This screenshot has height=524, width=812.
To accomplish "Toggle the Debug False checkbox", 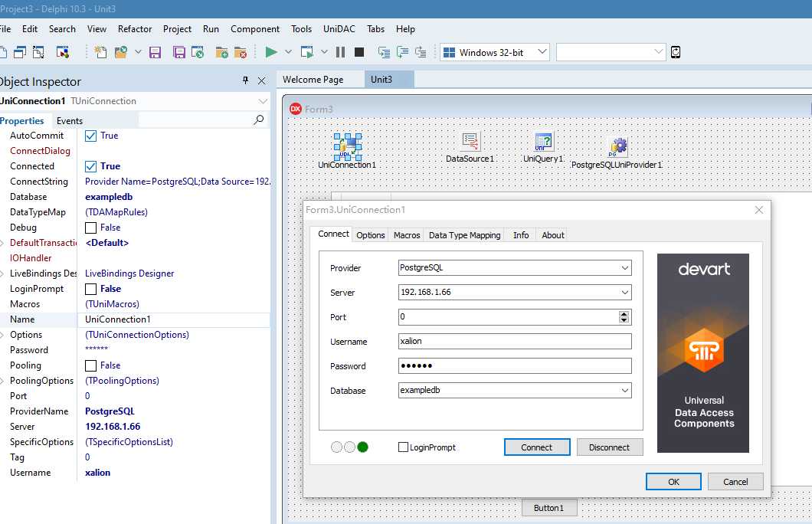I will (x=90, y=228).
